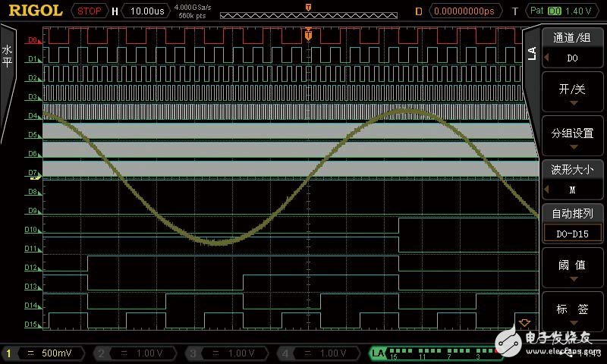607x364 pixels.
Task: Click the waveform memory overview bar
Action: pyautogui.click(x=307, y=13)
